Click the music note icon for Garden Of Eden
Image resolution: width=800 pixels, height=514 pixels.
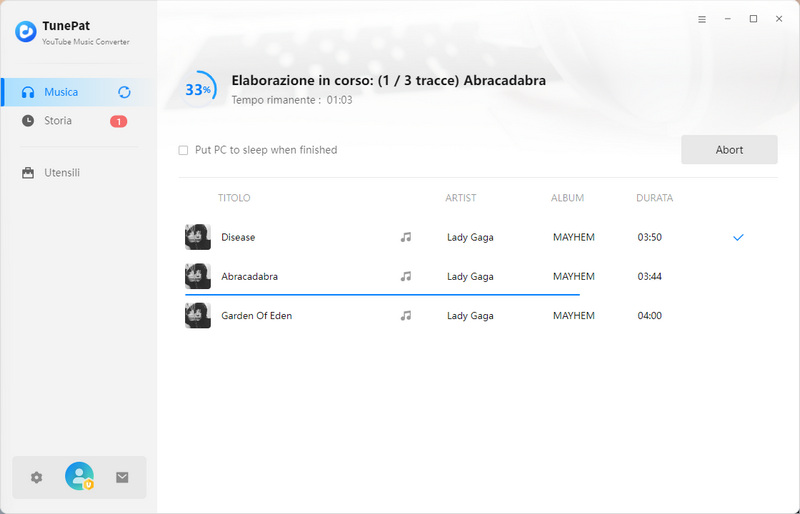(406, 315)
